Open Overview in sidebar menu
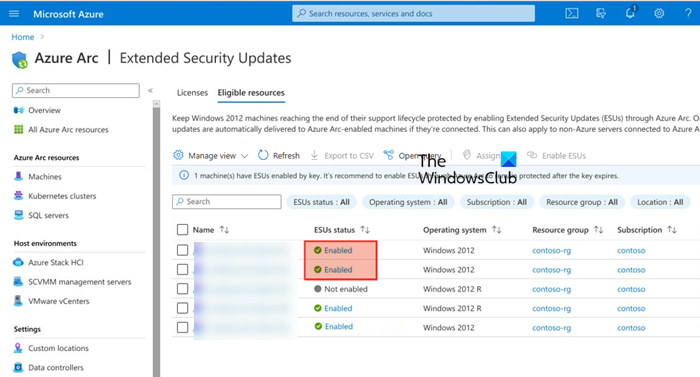The width and height of the screenshot is (700, 377). (x=44, y=110)
